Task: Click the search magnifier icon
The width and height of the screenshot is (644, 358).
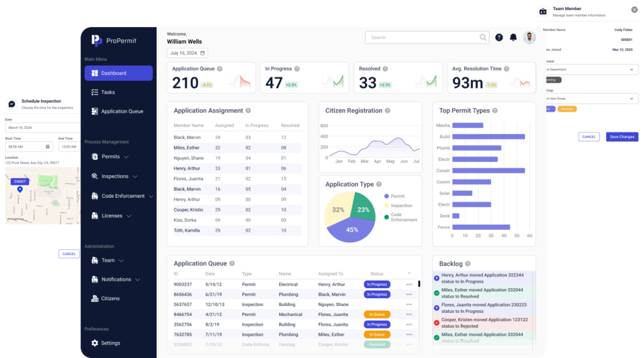Action: [483, 38]
